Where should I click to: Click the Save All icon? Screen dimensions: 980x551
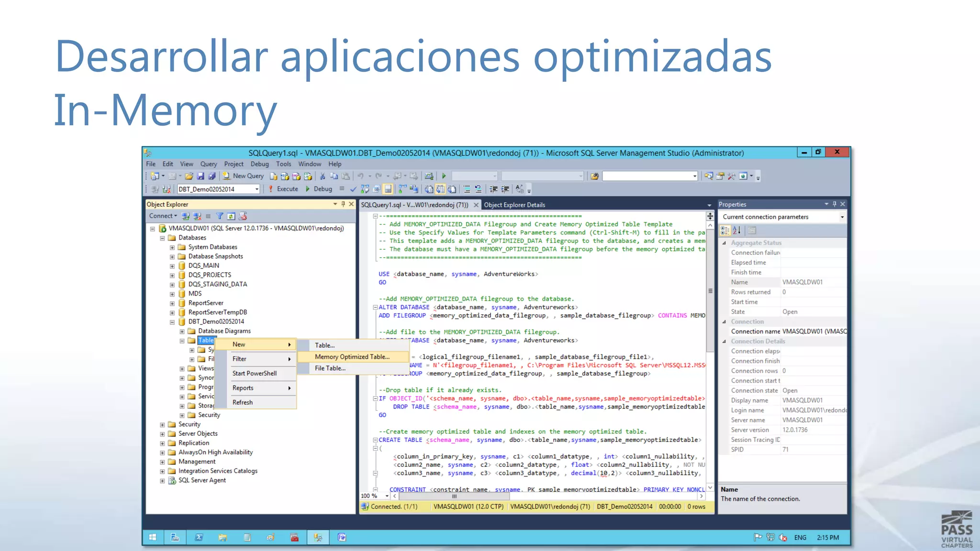[212, 176]
